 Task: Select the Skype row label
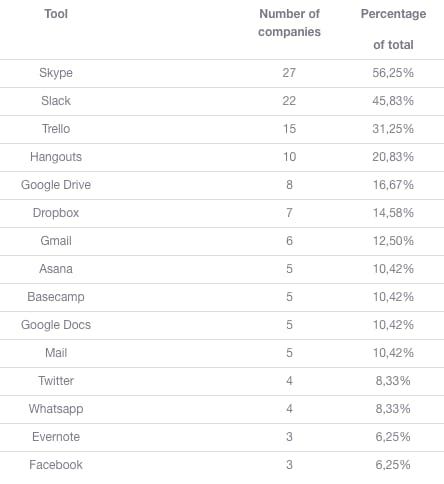coord(56,73)
